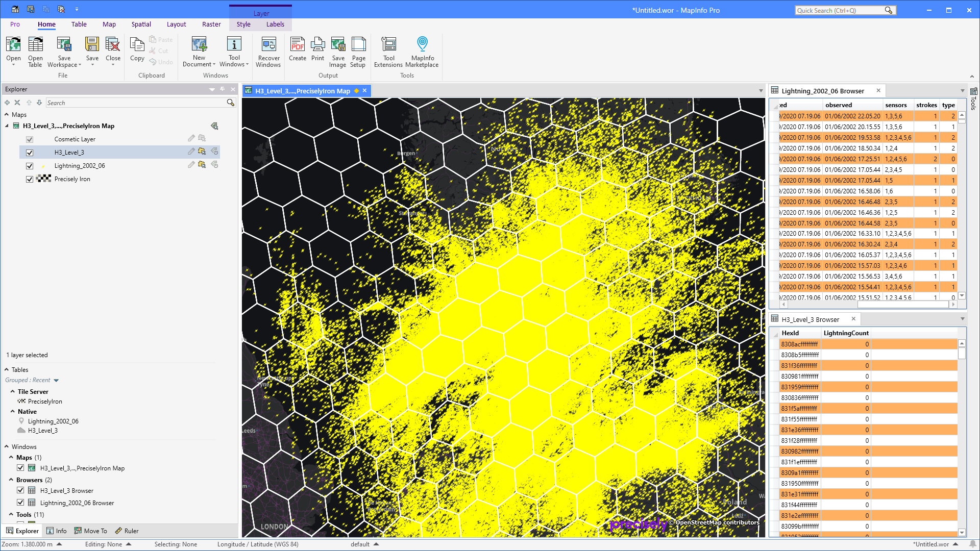This screenshot has width=980, height=551.
Task: Uncheck visibility of the Cosmetic Layer
Action: point(30,139)
